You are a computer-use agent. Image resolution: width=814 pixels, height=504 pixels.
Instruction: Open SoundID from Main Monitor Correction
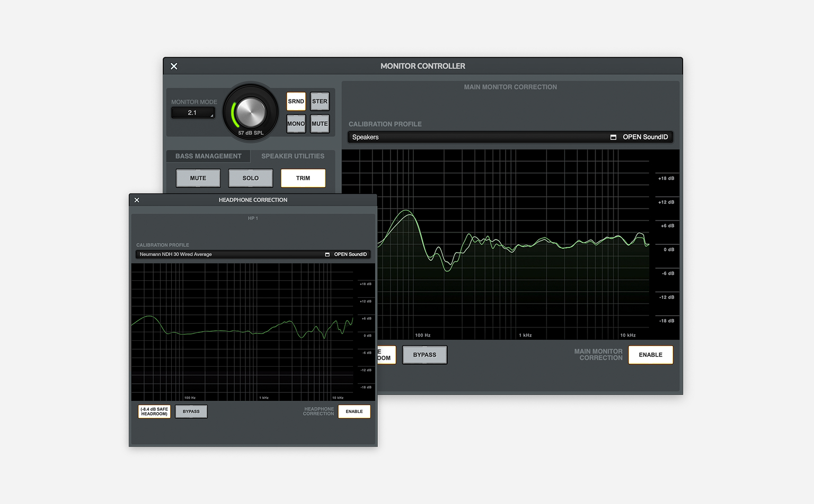(640, 137)
